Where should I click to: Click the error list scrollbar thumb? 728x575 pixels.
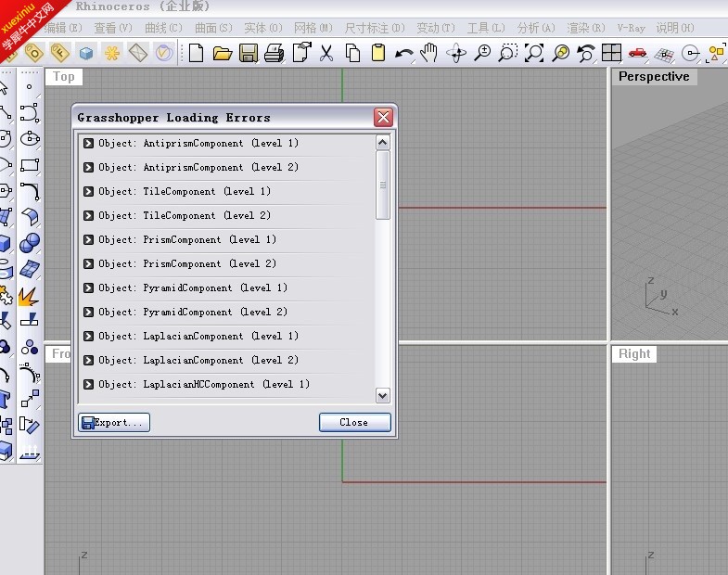pyautogui.click(x=383, y=185)
